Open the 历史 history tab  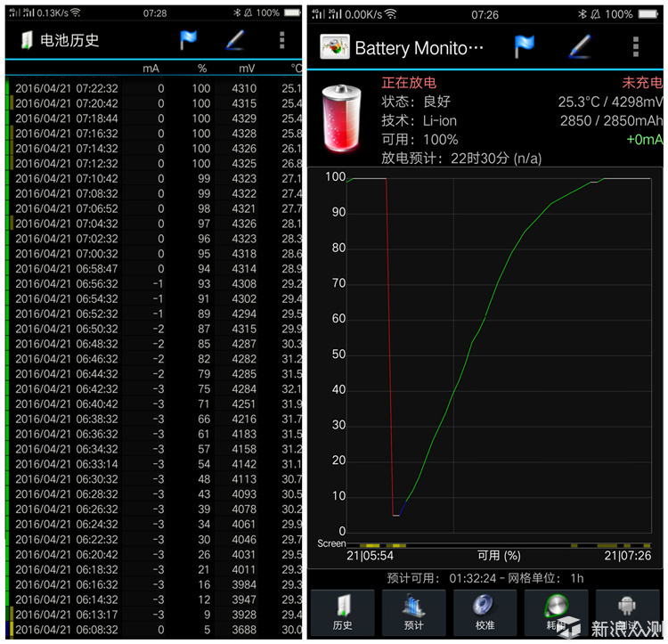342,612
